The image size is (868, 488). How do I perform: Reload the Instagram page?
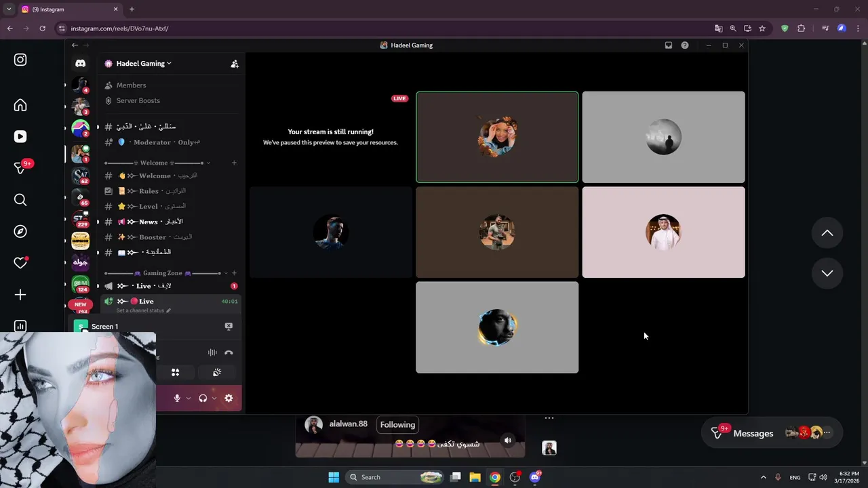click(x=42, y=28)
